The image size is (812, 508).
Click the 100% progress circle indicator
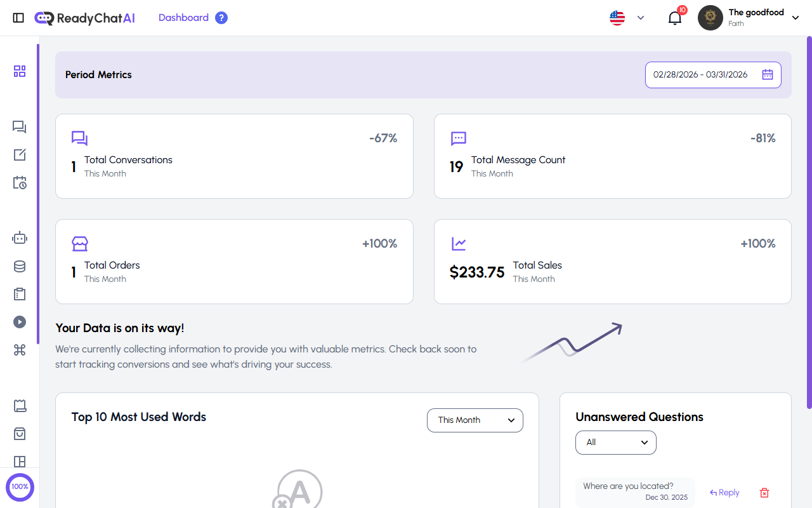(20, 486)
